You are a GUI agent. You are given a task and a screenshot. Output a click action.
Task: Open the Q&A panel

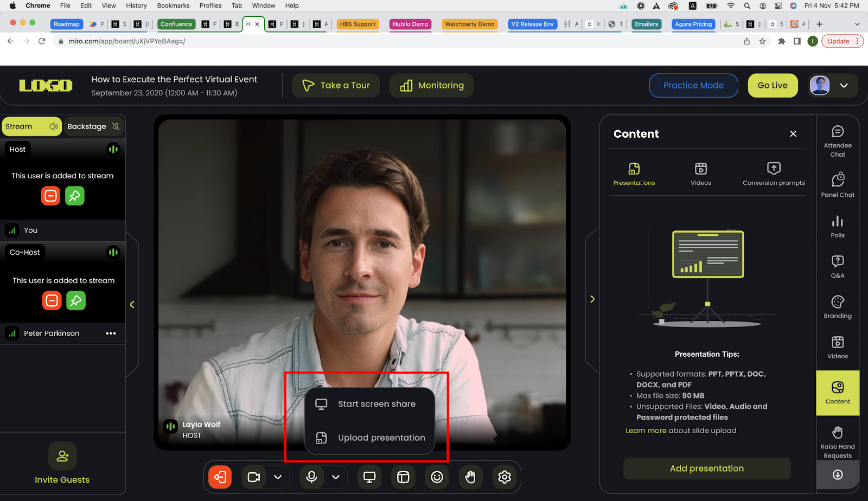tap(837, 265)
